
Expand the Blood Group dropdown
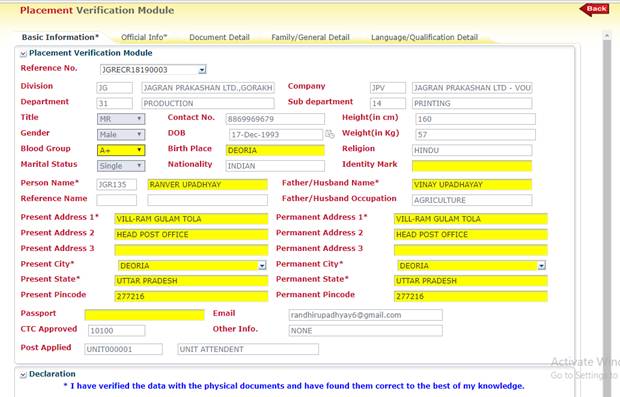click(121, 150)
